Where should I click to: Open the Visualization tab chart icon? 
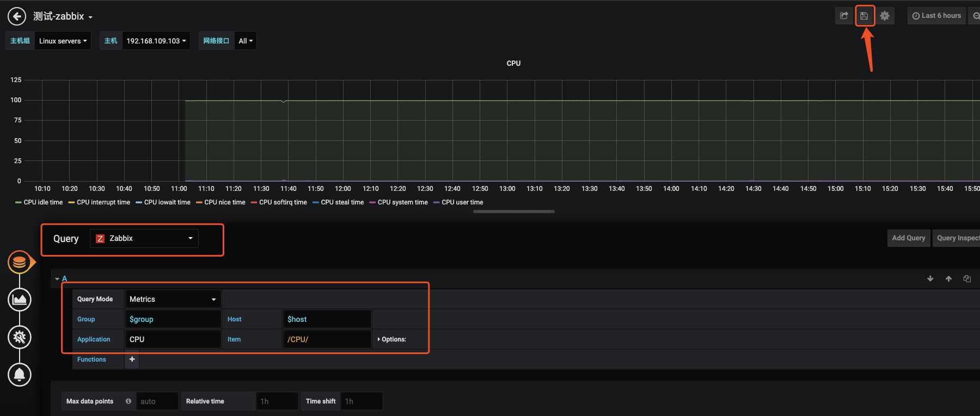pyautogui.click(x=20, y=300)
